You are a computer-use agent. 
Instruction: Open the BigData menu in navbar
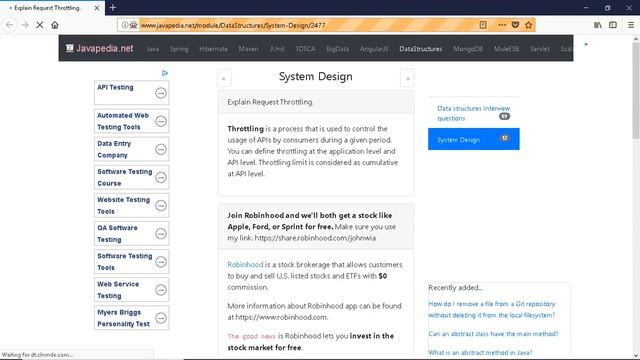pyautogui.click(x=338, y=49)
